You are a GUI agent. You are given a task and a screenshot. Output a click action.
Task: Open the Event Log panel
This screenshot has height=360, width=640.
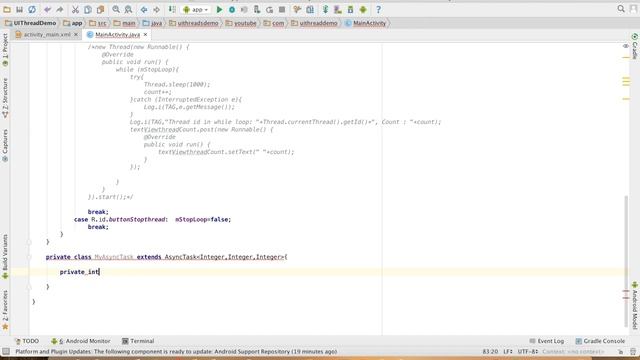pos(546,341)
